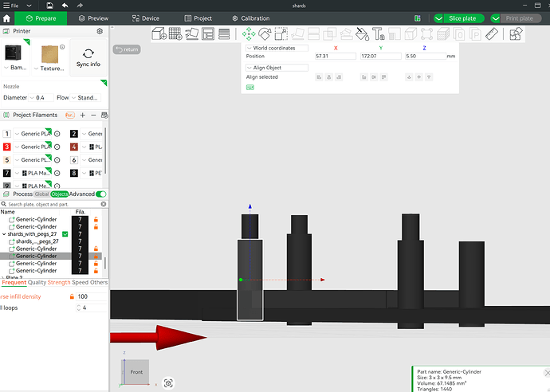The height and width of the screenshot is (392, 550).
Task: Toggle the lock on the top Generic-Cylinder row
Action: 96,219
